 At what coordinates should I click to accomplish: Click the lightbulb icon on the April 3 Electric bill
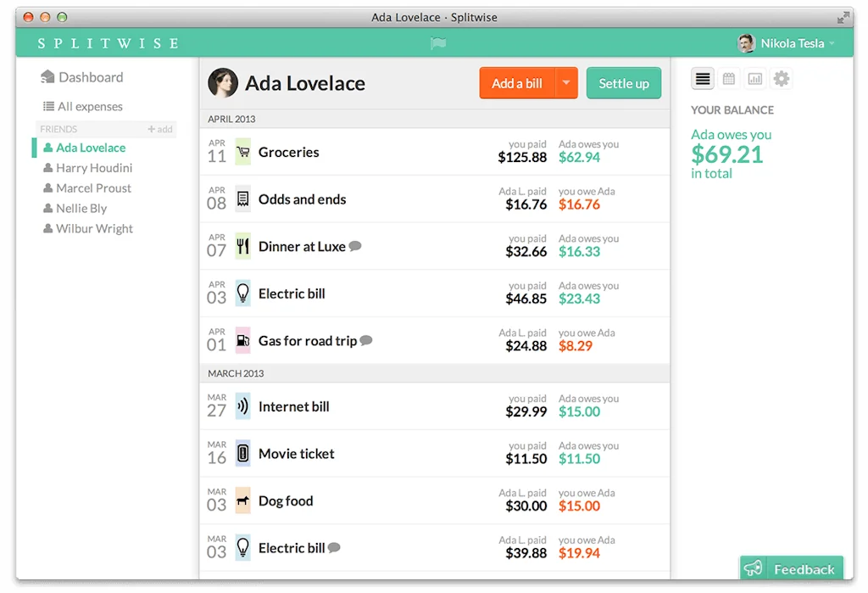tap(242, 294)
